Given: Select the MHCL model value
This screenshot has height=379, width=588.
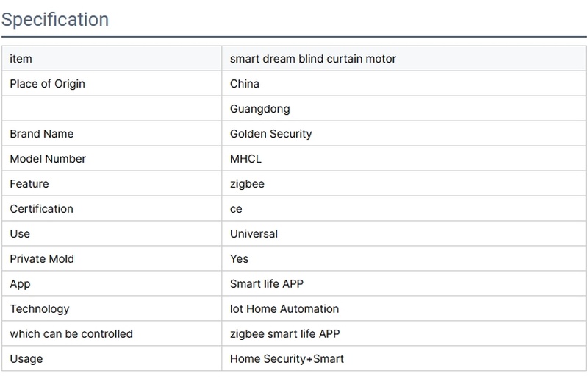Looking at the screenshot, I should click(245, 159).
